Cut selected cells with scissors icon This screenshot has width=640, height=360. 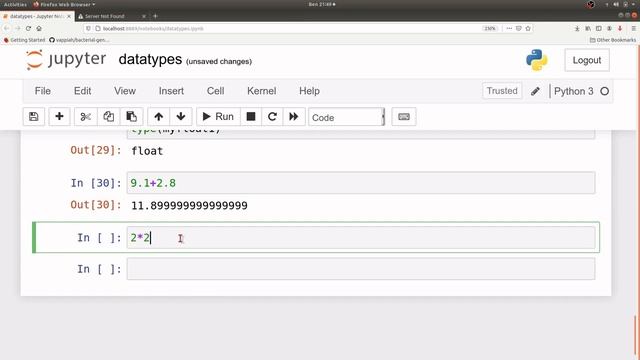click(x=85, y=117)
